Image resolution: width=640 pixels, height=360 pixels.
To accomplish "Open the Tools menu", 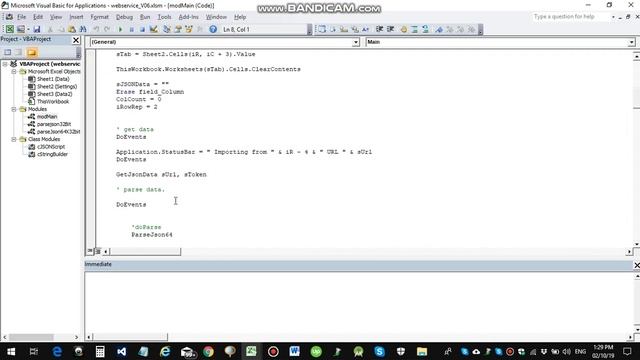I will coord(164,17).
